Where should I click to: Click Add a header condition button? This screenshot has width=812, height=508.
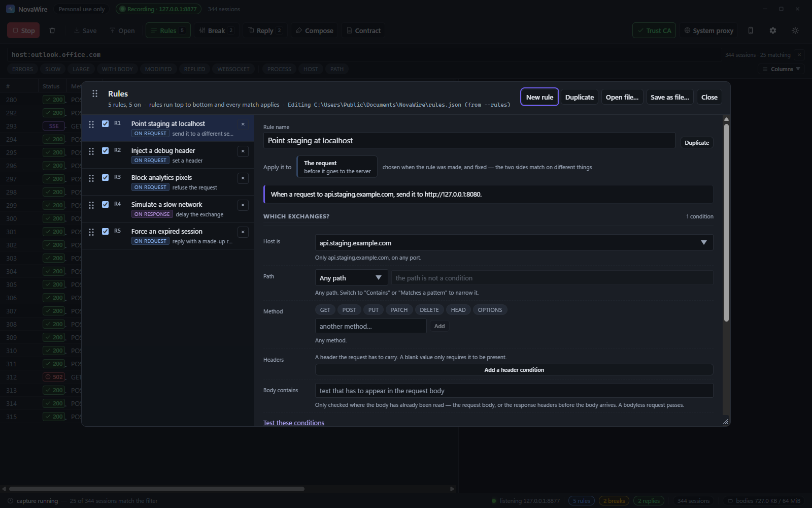coord(514,370)
